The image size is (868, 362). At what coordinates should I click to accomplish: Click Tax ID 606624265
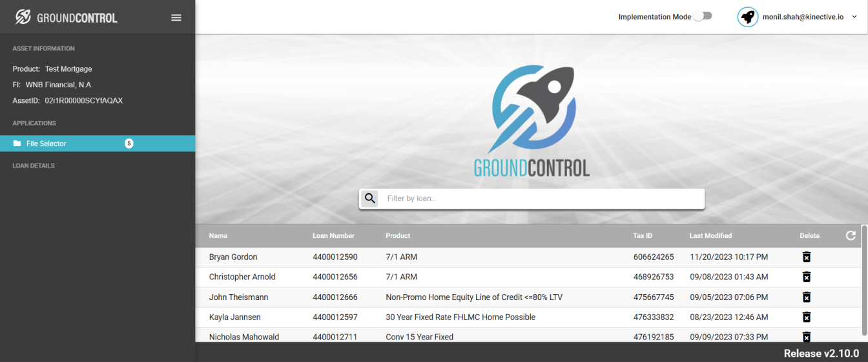coord(654,257)
